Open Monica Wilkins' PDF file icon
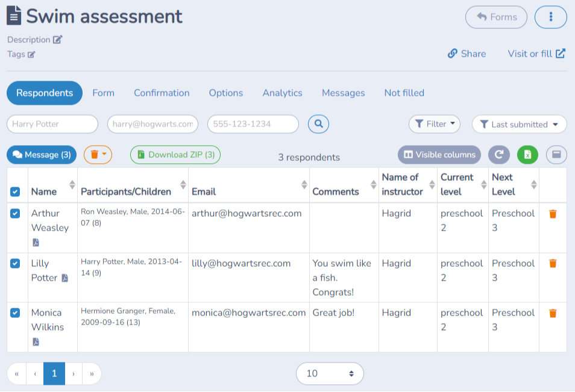Image resolution: width=575 pixels, height=392 pixels. click(x=36, y=342)
